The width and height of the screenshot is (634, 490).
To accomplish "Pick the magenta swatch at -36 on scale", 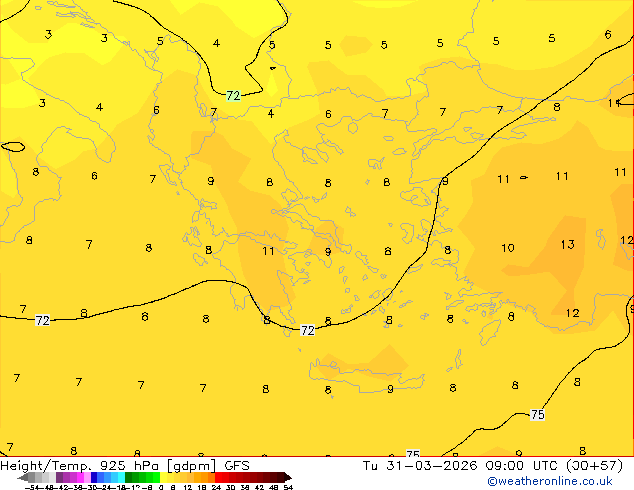I will pyautogui.click(x=80, y=478).
